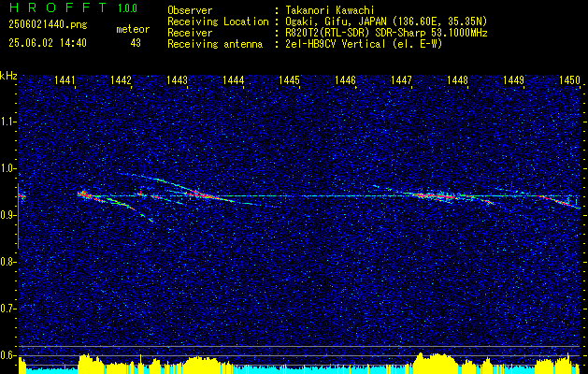Viewport: 588px width, 374px height.
Task: Click the R820T2(RTL-SDR) SDR-Sharp receiver text
Action: pyautogui.click(x=386, y=33)
